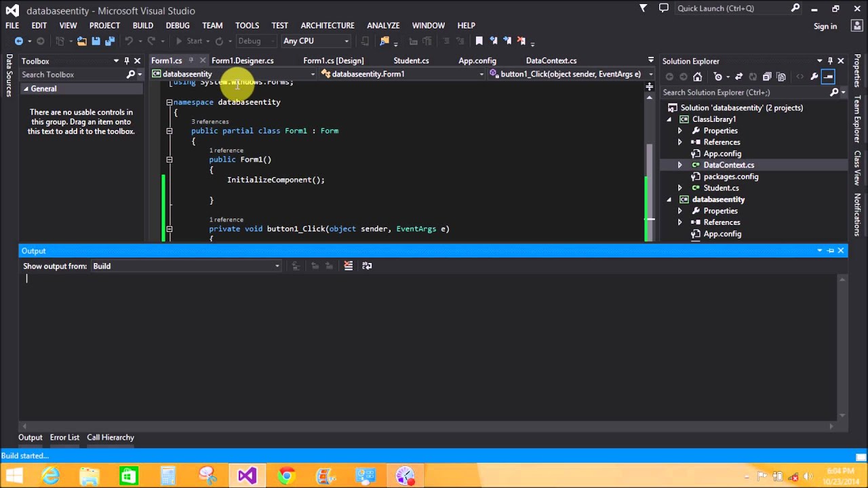Collapse the databaseentity project node

(669, 200)
